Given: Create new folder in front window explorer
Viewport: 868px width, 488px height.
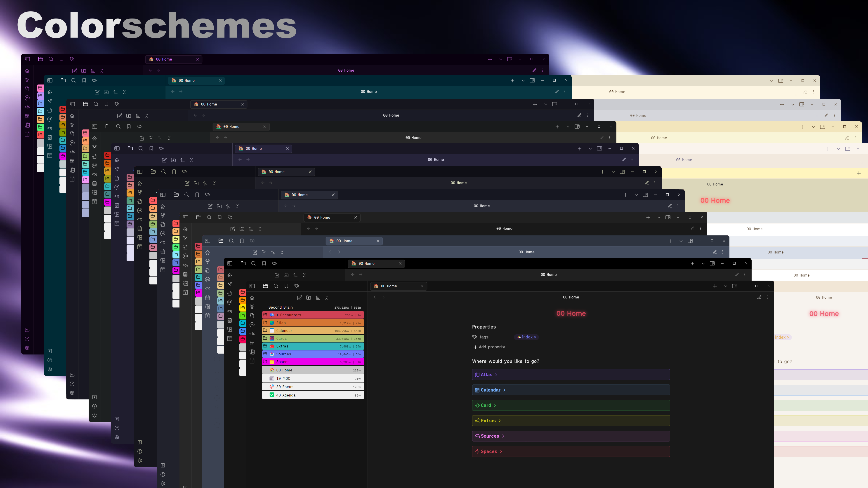Looking at the screenshot, I should click(x=308, y=298).
